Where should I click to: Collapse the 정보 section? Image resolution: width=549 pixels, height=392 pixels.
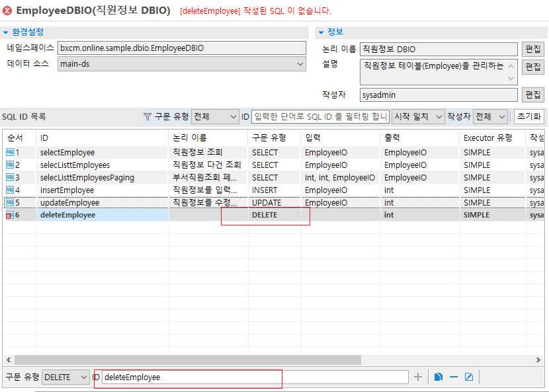321,32
